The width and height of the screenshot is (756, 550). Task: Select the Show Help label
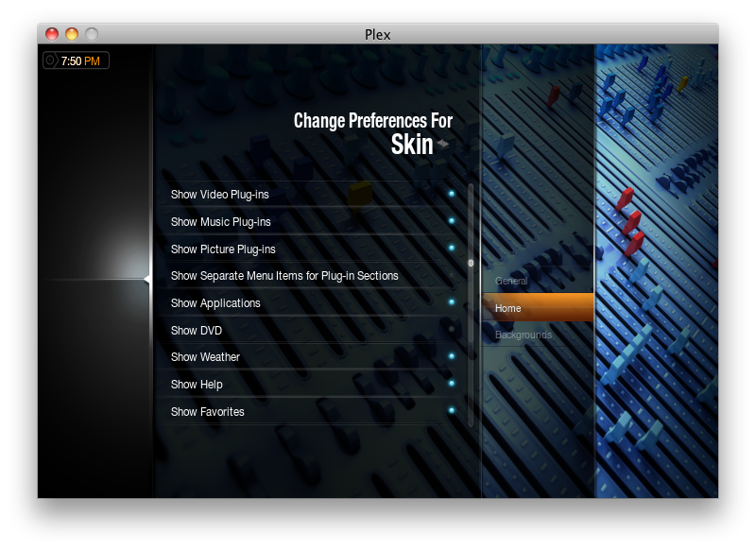[x=197, y=385]
